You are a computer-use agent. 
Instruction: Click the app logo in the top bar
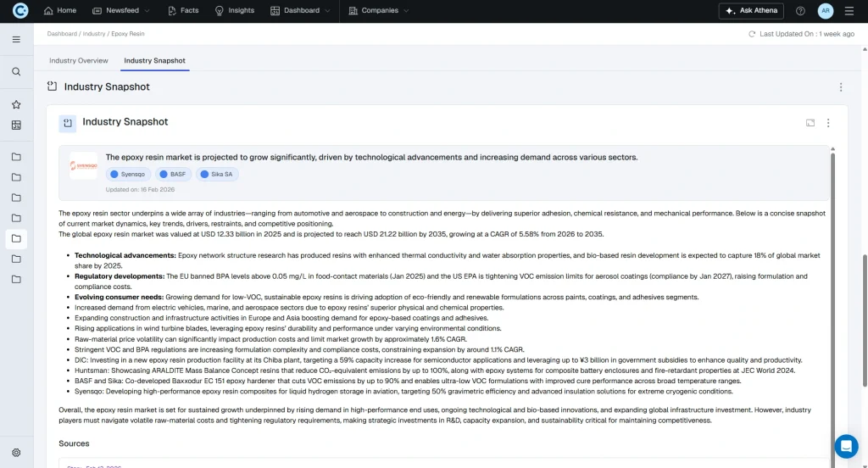[20, 10]
